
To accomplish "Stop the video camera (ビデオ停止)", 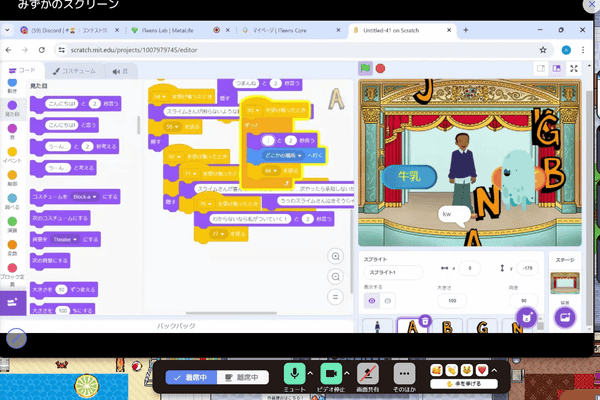I will pos(331,374).
